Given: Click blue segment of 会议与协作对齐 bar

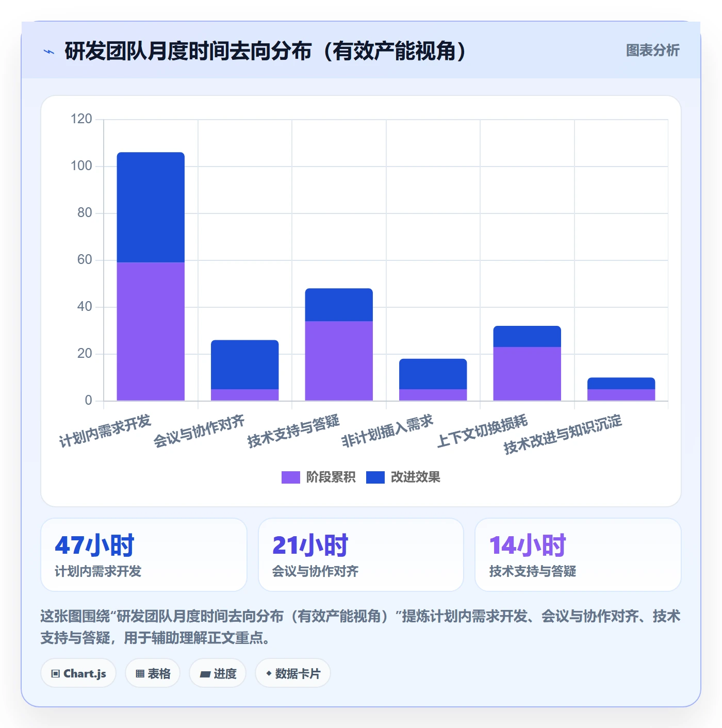Looking at the screenshot, I should (245, 365).
